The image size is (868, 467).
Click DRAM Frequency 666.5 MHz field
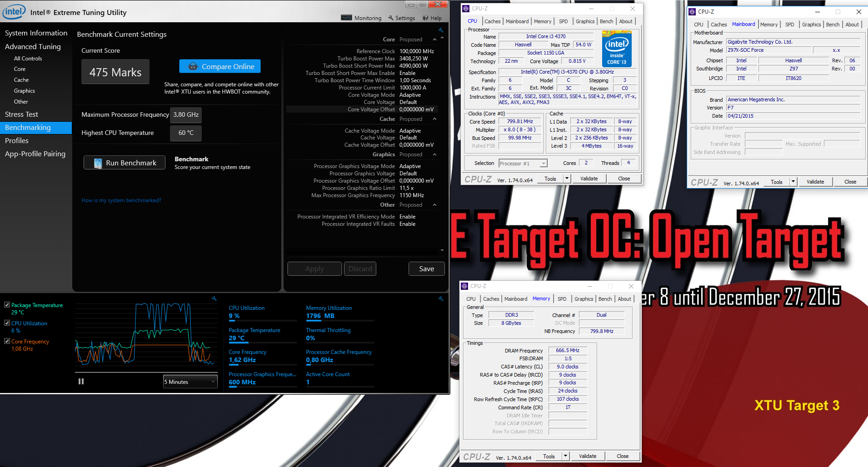[x=568, y=350]
